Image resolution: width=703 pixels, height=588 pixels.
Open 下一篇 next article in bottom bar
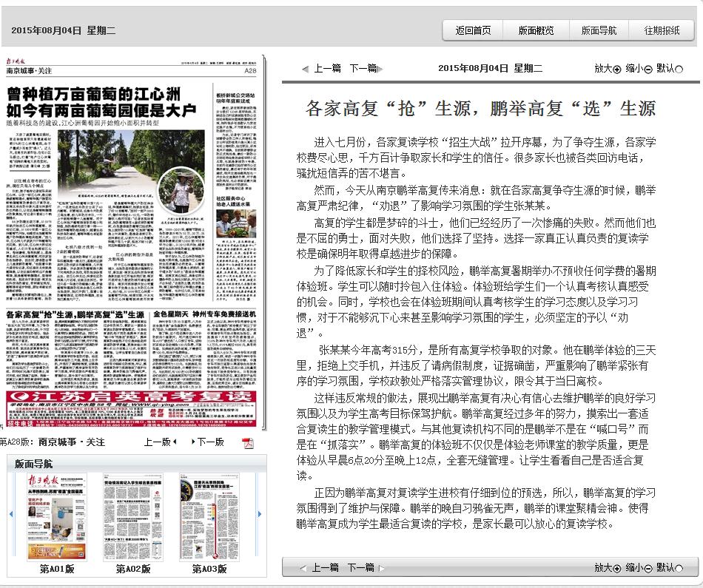[x=360, y=567]
